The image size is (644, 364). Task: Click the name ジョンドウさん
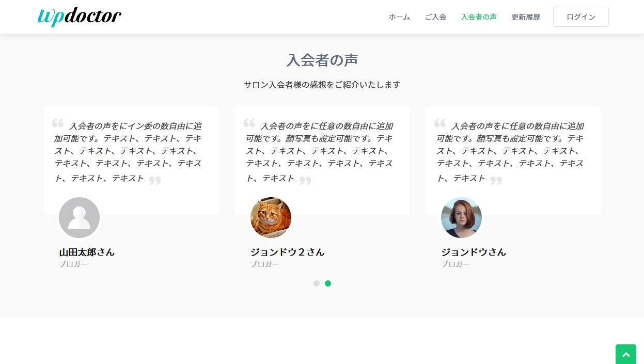(x=474, y=252)
